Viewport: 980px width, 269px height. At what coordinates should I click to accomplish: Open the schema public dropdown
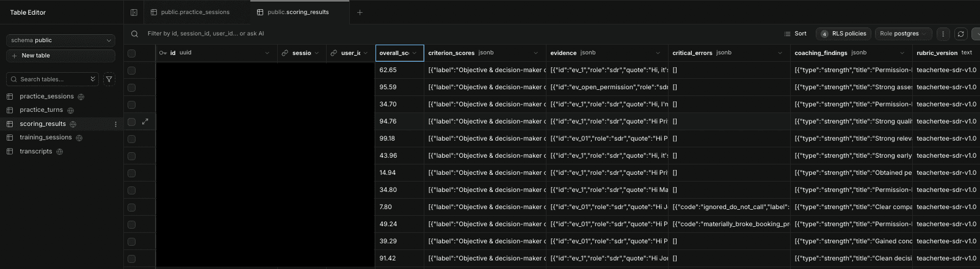click(60, 40)
